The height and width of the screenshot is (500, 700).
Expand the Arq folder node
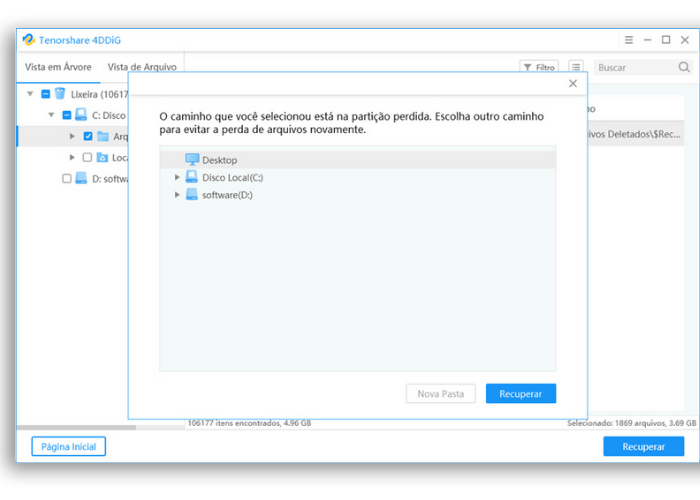tap(72, 136)
